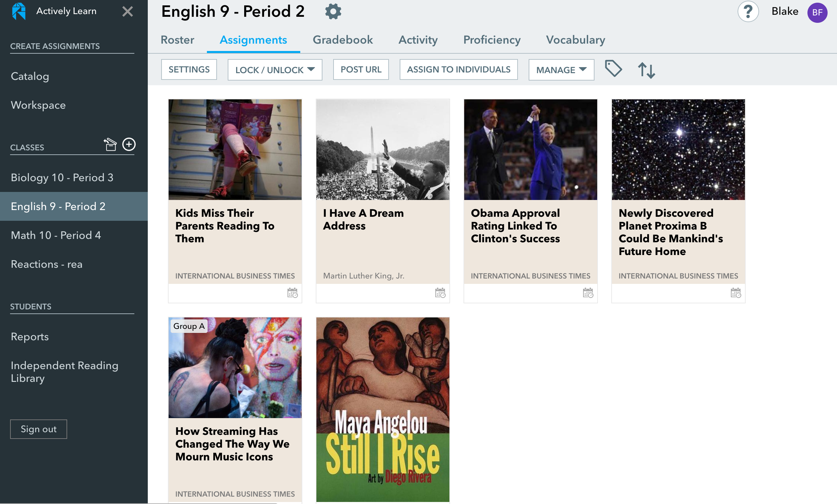Click the BF user avatar
Image resolution: width=837 pixels, height=504 pixels.
pyautogui.click(x=817, y=12)
